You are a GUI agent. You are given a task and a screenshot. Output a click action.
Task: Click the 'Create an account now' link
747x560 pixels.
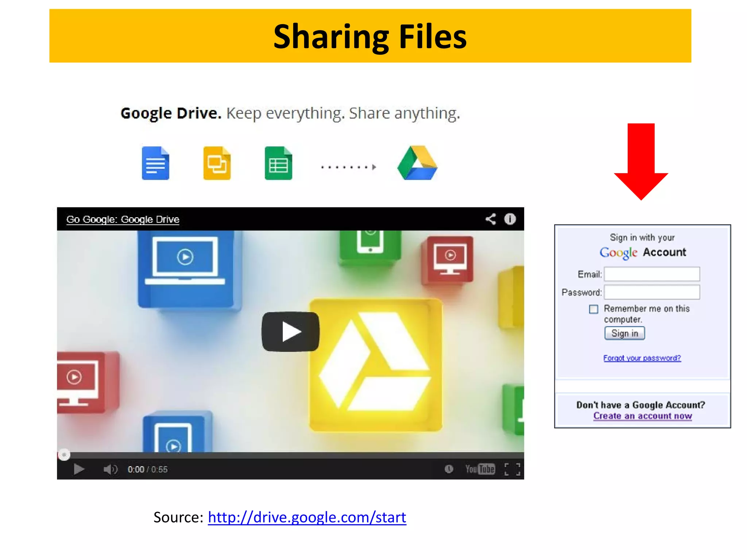tap(643, 416)
